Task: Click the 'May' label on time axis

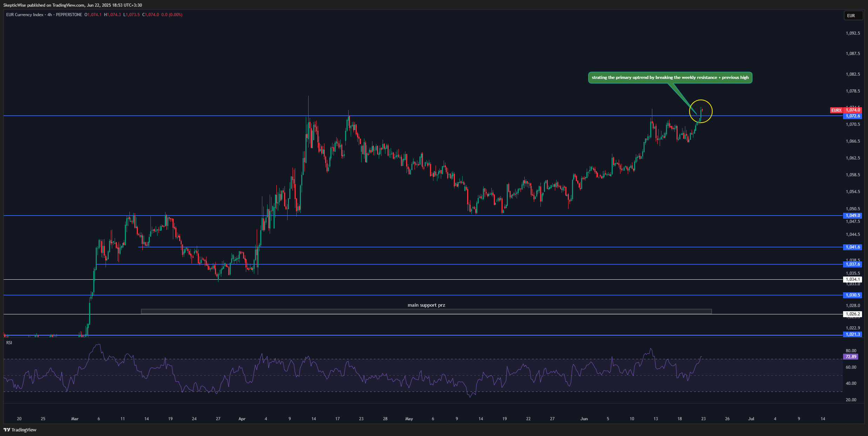Action: pos(409,419)
